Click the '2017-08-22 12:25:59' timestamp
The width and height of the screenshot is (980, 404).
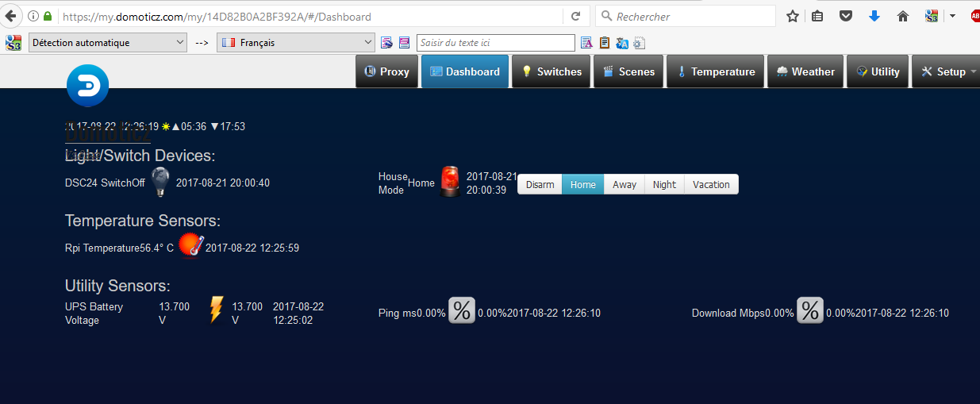252,248
